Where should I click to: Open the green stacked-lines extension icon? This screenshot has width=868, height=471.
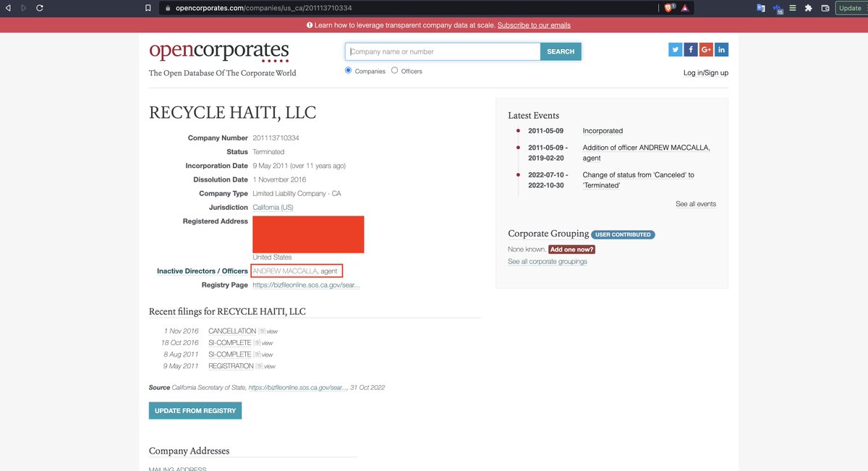point(793,8)
